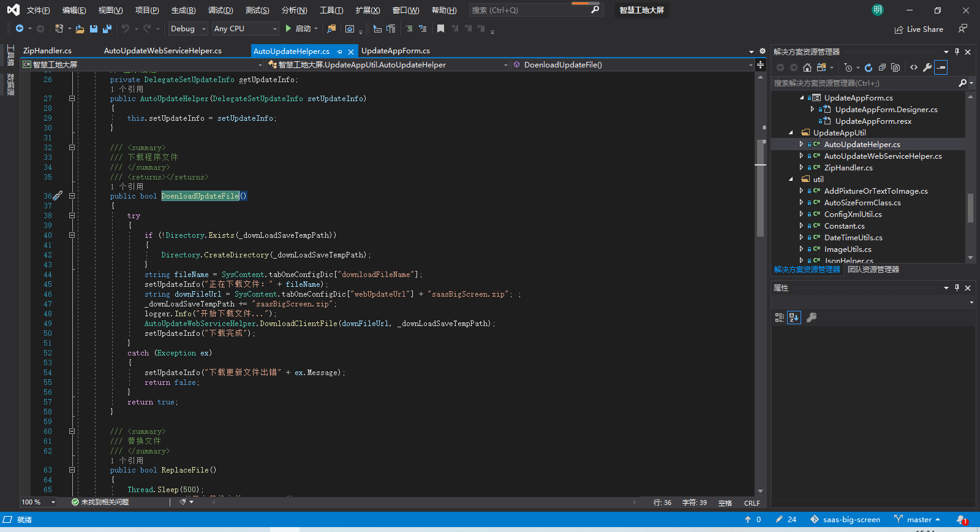The height and width of the screenshot is (532, 980).
Task: Click the Save All disks icon
Action: point(107,29)
